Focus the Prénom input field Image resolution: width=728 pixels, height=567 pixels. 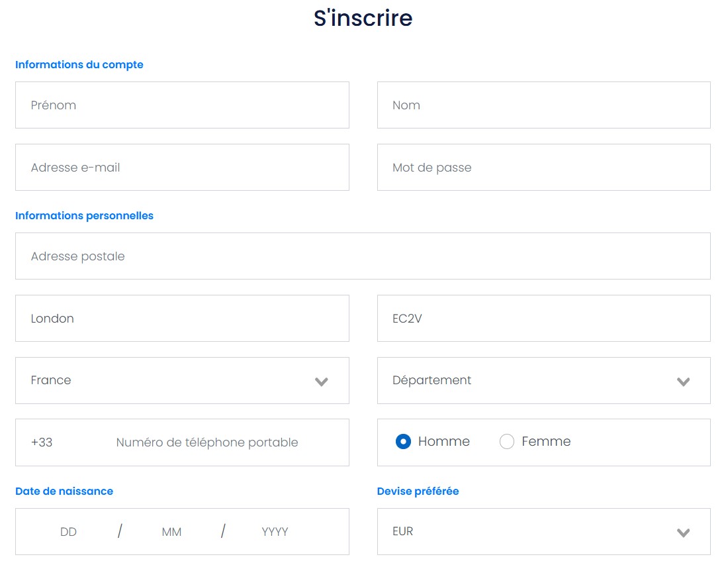pyautogui.click(x=182, y=105)
